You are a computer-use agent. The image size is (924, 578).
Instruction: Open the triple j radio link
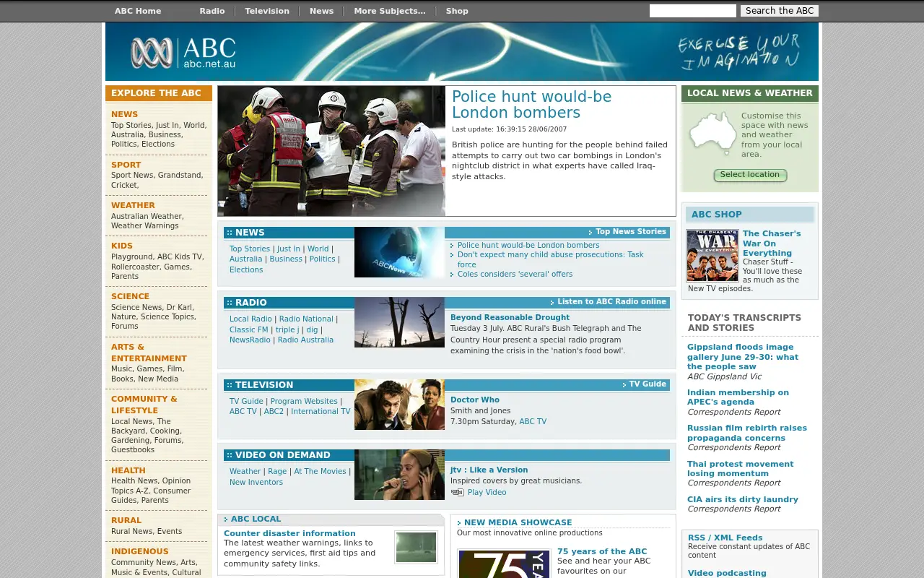(x=287, y=329)
